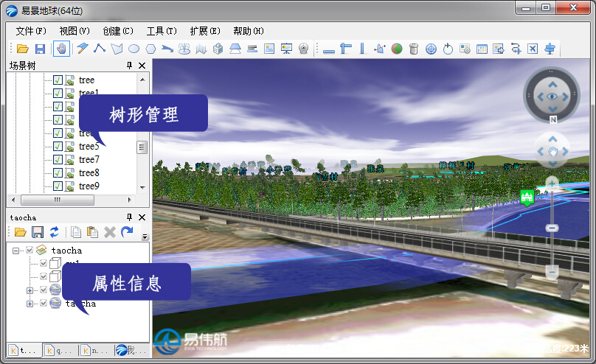Click the signpost navigation icon
Image resolution: width=596 pixels, height=364 pixels.
550,49
